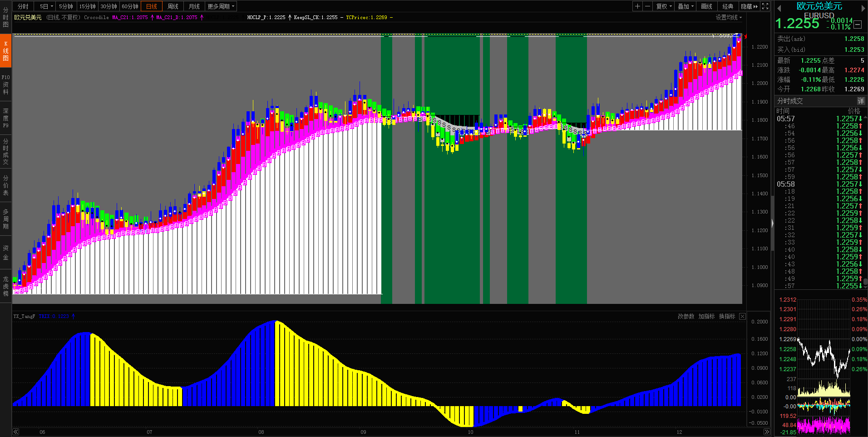Open the 设置均线 dropdown
The height and width of the screenshot is (437, 868).
pyautogui.click(x=729, y=17)
